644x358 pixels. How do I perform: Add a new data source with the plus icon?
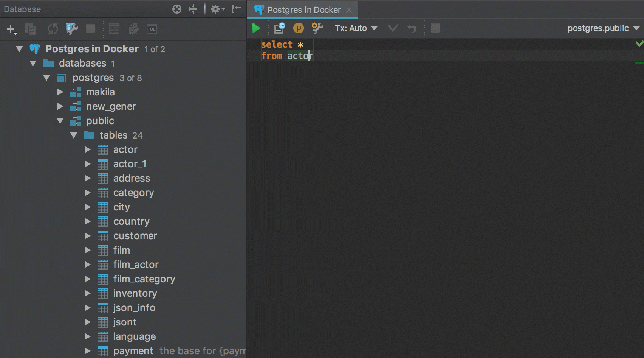click(11, 28)
